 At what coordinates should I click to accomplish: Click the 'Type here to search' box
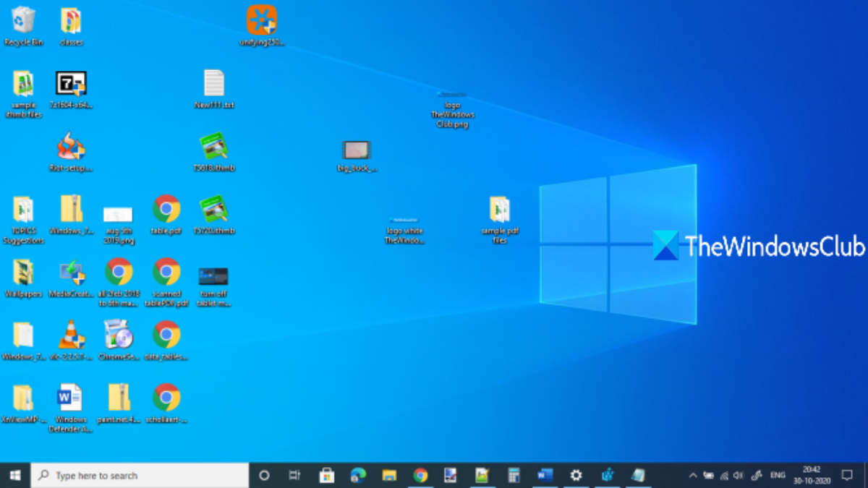(x=141, y=475)
